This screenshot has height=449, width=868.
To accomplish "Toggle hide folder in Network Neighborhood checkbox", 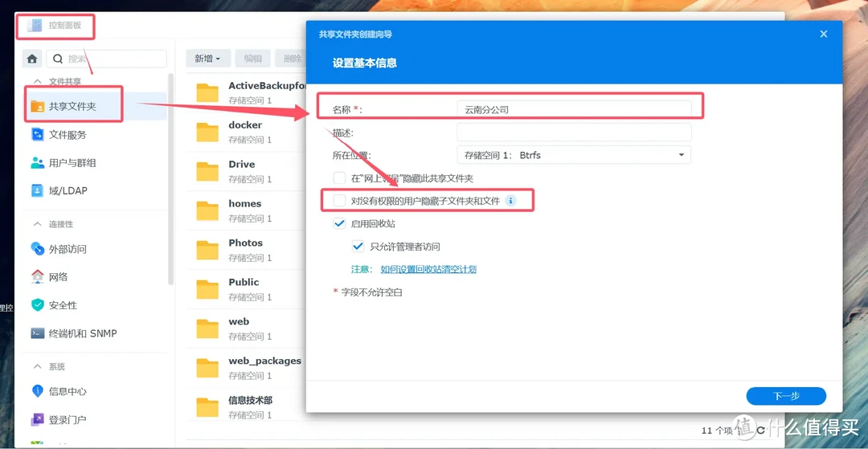I will pos(339,178).
